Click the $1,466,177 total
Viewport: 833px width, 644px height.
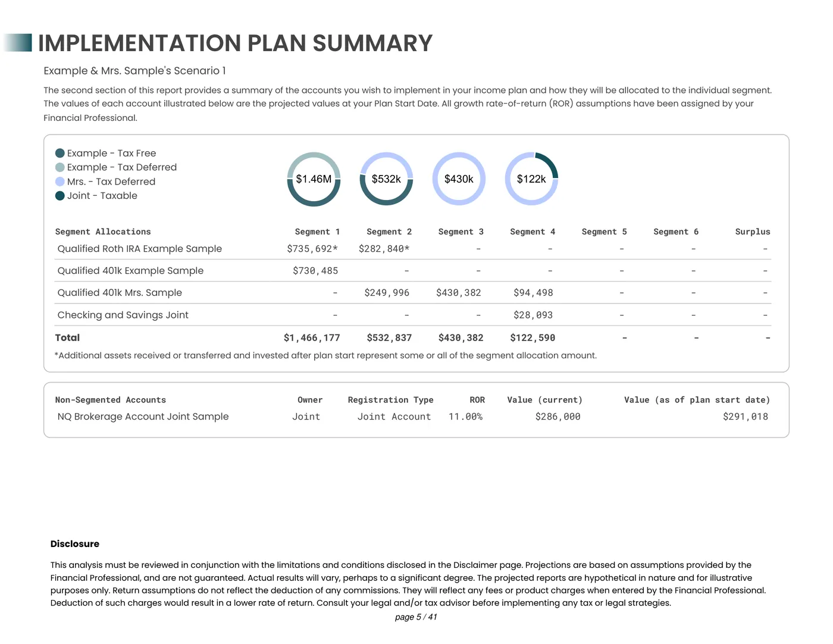pos(312,338)
